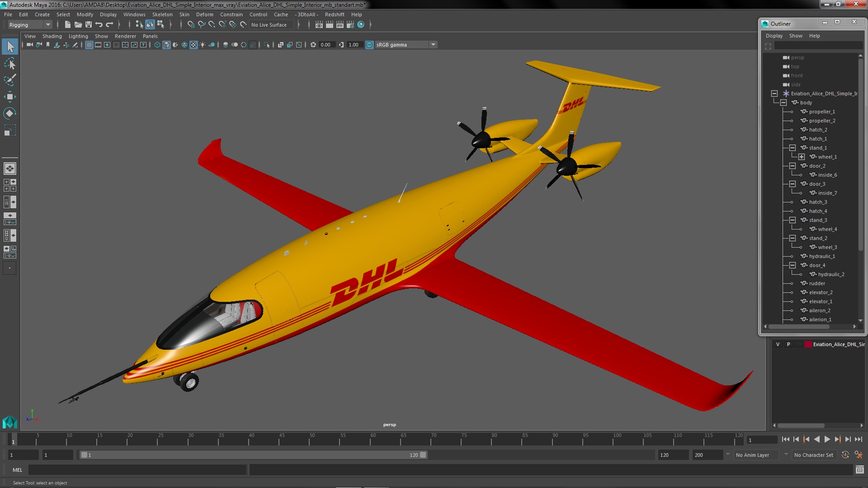Image resolution: width=868 pixels, height=488 pixels.
Task: Select by component type icon
Action: click(160, 25)
